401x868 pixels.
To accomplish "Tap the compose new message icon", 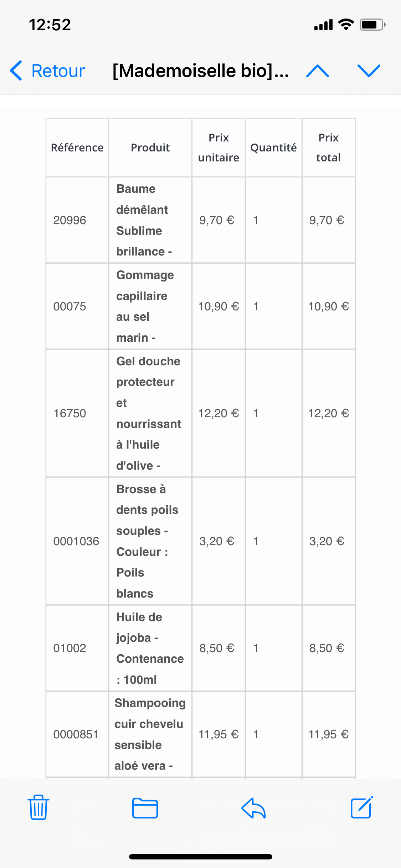I will [362, 807].
